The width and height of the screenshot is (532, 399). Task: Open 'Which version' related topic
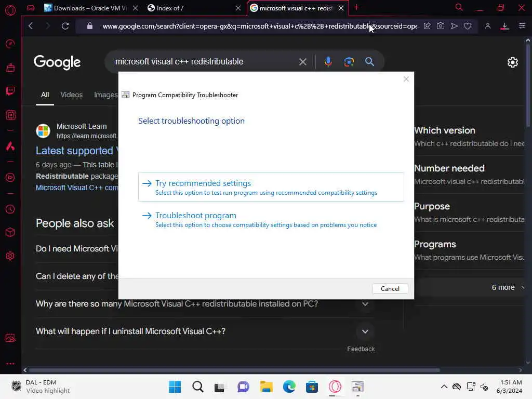click(x=469, y=137)
